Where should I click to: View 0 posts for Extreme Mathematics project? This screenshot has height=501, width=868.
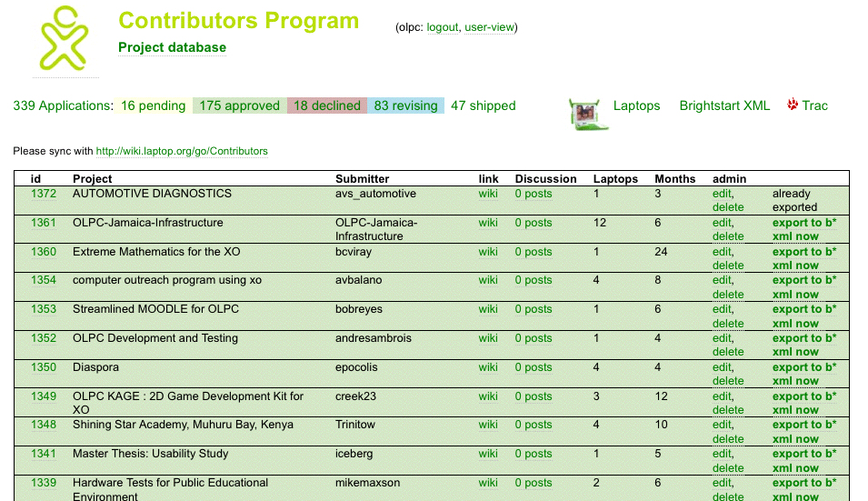click(533, 252)
